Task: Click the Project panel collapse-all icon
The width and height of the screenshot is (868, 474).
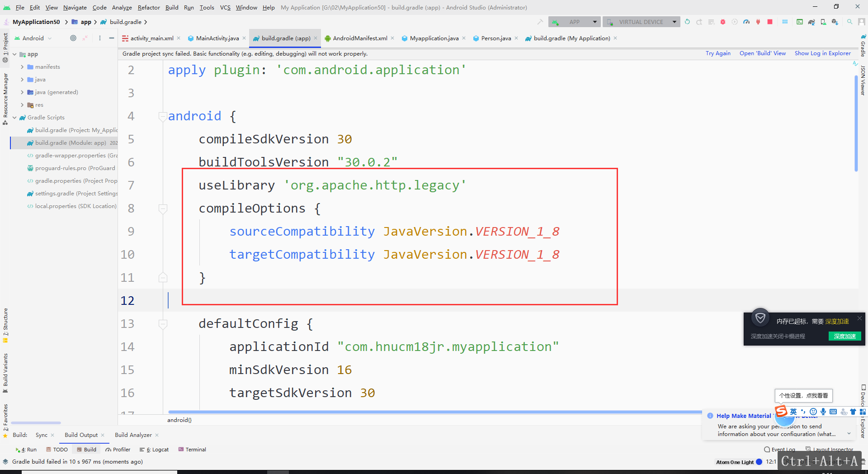Action: [85, 38]
